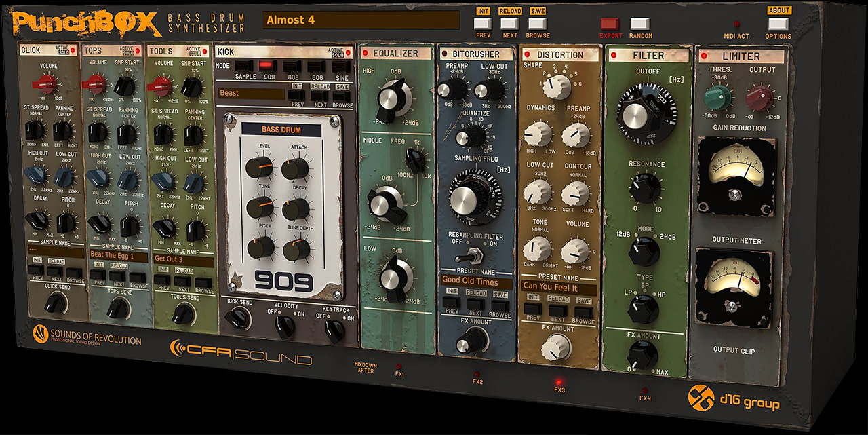Viewport: 868px width, 435px height.
Task: Click the bass drum LEVEL knob
Action: [259, 167]
